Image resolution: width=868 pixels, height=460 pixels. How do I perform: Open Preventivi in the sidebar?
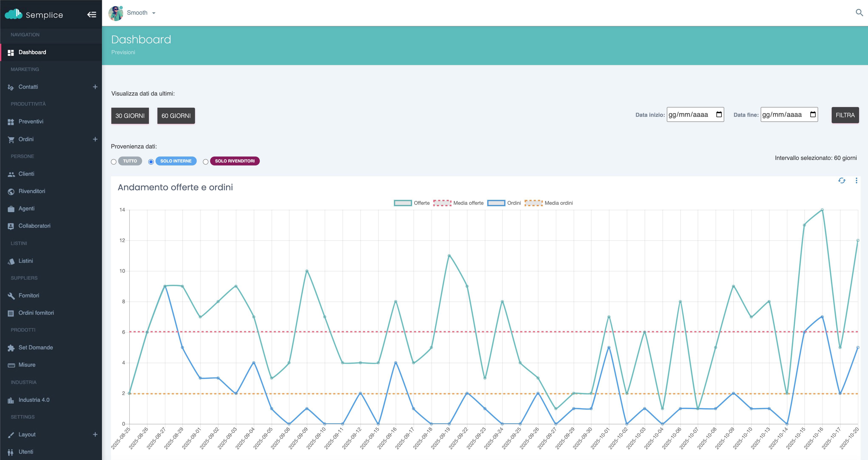[x=31, y=121]
